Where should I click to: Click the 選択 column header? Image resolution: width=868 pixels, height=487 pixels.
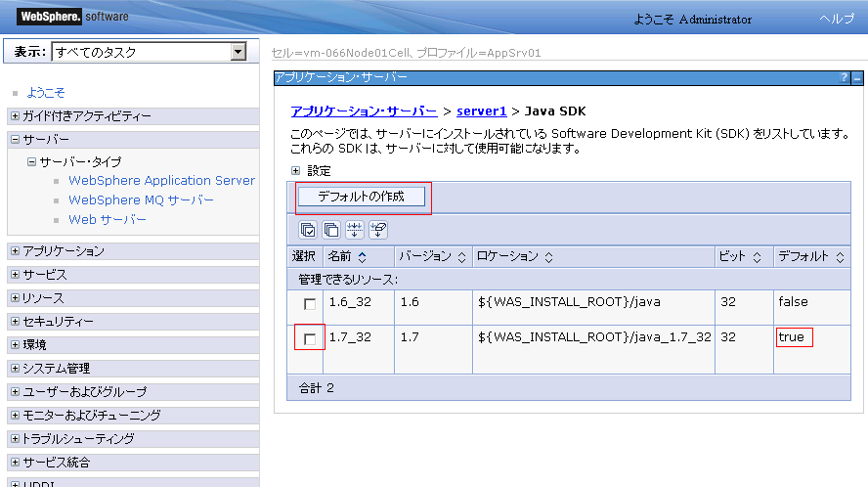[303, 256]
